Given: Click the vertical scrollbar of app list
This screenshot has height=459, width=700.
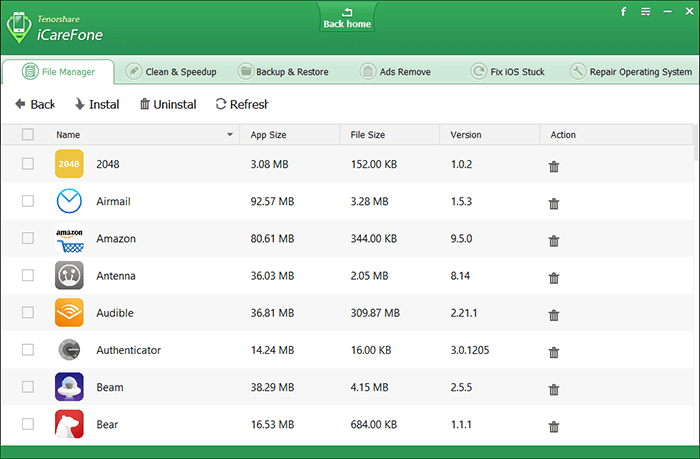Looking at the screenshot, I should [695, 250].
